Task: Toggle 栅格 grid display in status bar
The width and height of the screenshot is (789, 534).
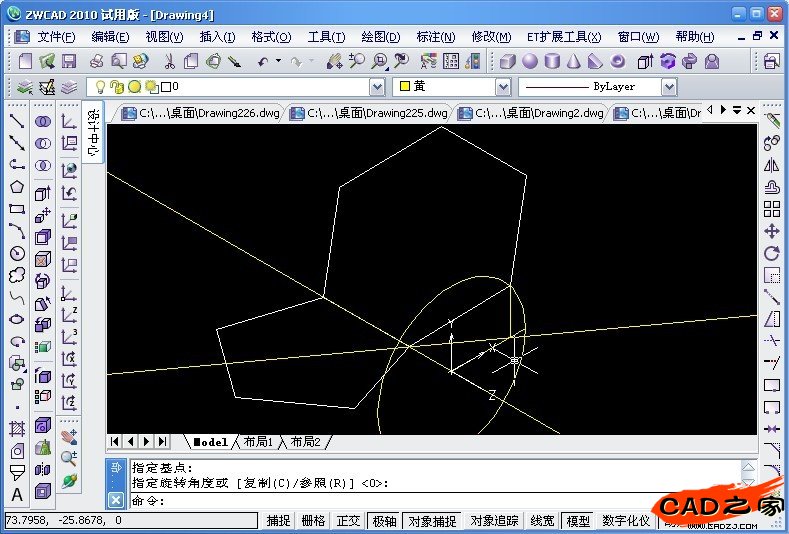Action: (313, 520)
